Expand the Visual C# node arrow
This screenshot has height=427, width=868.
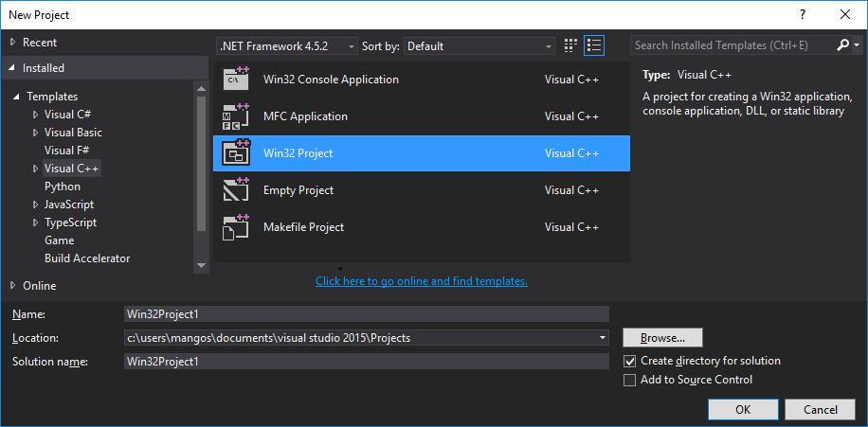point(35,116)
